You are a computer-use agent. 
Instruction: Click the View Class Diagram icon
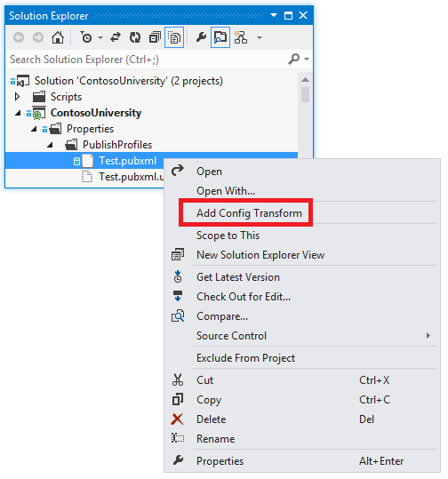241,37
